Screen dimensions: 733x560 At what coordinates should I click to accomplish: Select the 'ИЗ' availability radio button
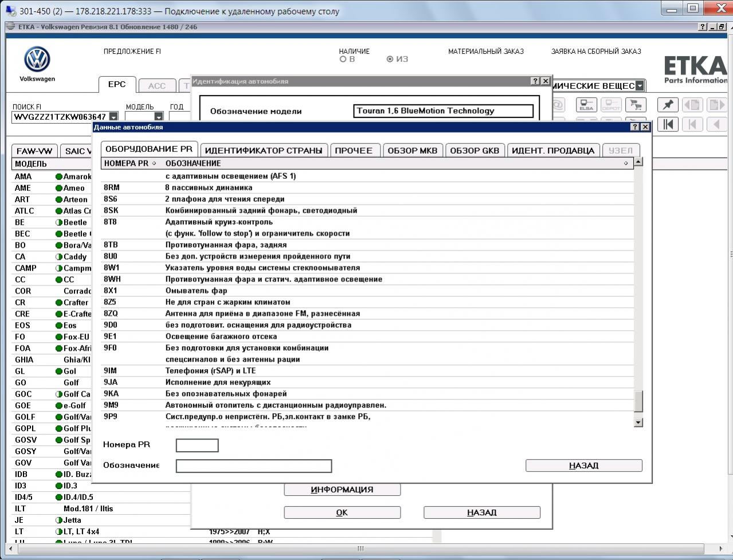[x=390, y=59]
